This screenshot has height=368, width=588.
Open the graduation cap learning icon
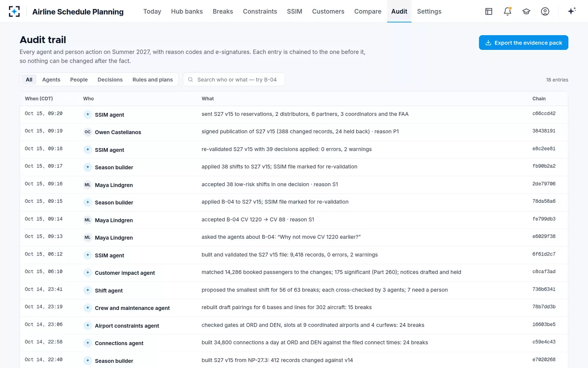tap(526, 11)
